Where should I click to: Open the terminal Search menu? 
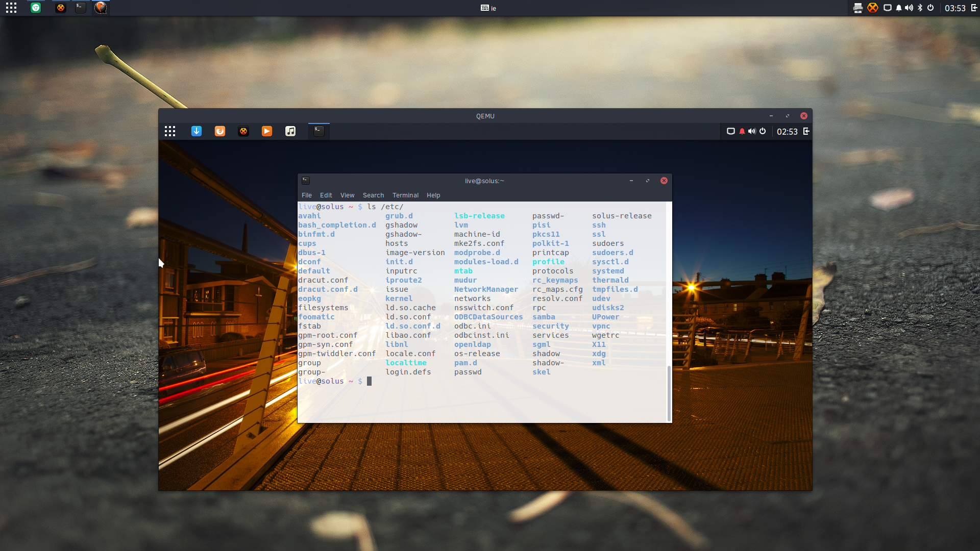click(373, 195)
